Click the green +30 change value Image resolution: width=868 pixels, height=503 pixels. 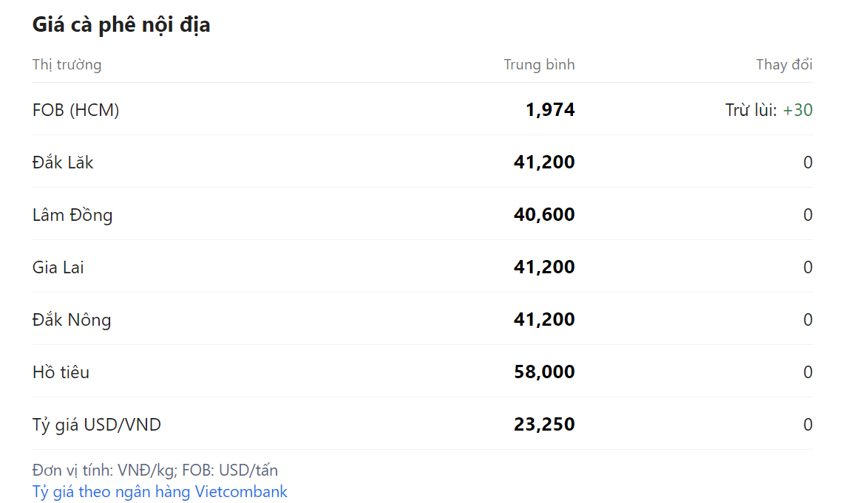(798, 111)
